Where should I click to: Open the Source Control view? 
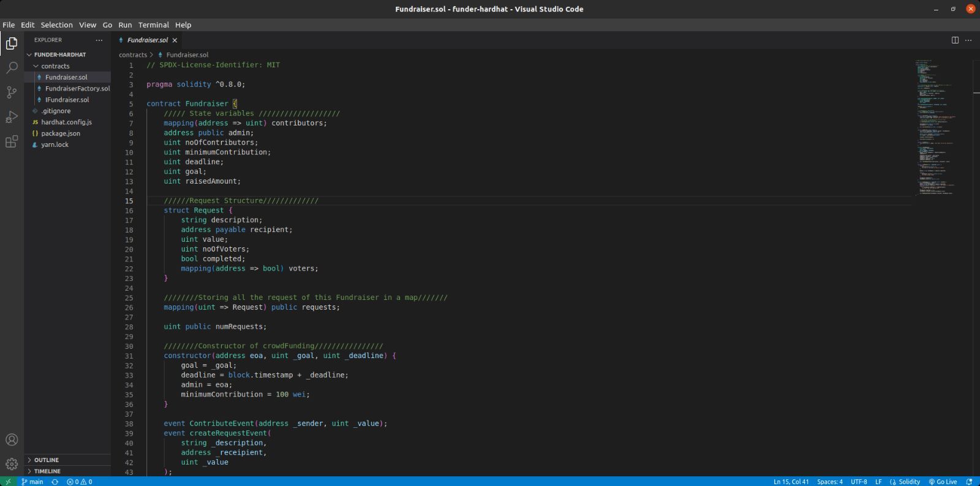[12, 92]
